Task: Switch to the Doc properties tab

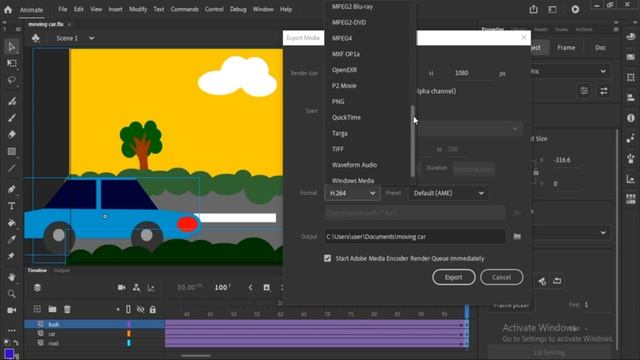Action: pyautogui.click(x=600, y=48)
